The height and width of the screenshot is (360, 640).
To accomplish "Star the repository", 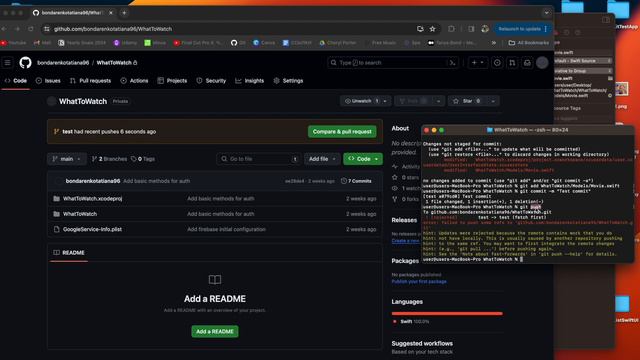I will tap(467, 101).
